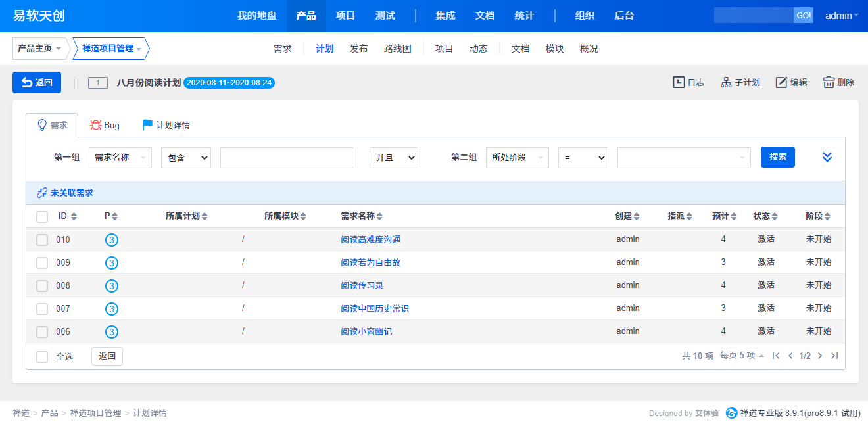The image size is (868, 426).
Task: Sort by 需求名称 column arrows
Action: pos(379,216)
